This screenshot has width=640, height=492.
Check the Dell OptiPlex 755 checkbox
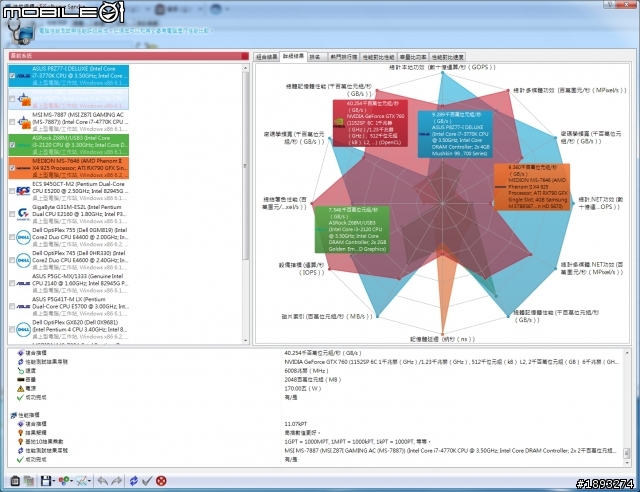pos(12,237)
